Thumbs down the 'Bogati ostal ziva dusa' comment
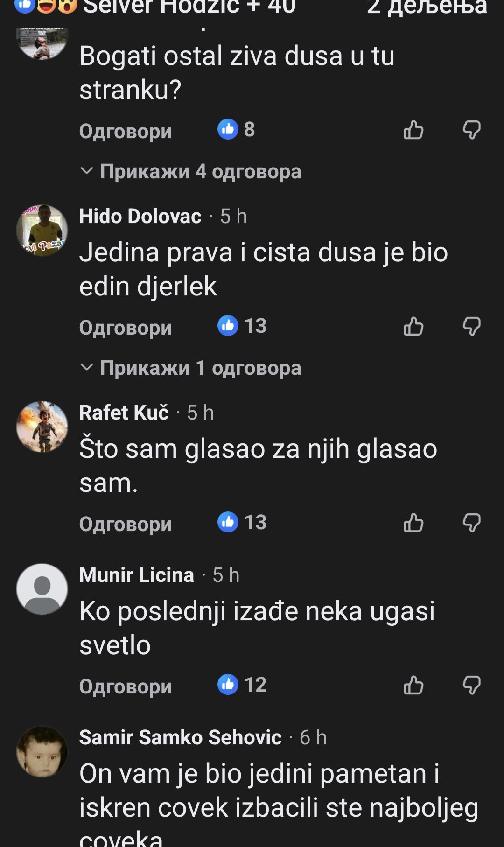 [471, 130]
